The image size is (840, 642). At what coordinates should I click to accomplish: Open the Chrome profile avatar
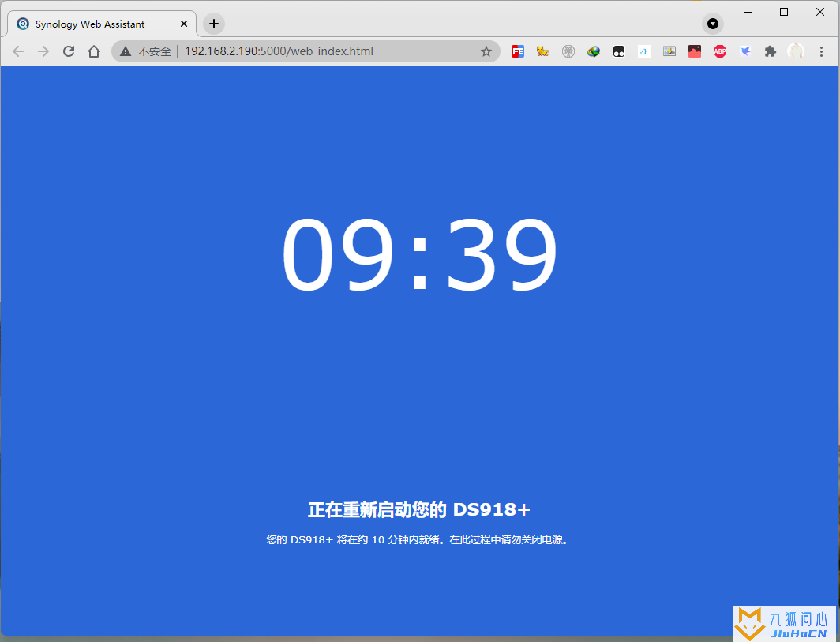[796, 51]
